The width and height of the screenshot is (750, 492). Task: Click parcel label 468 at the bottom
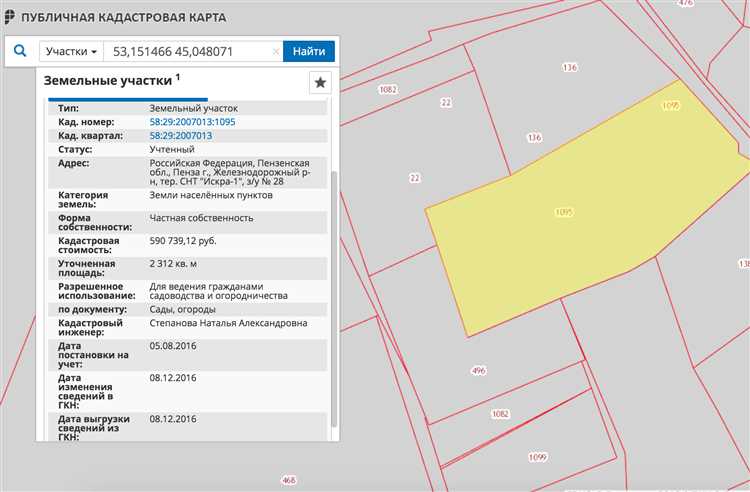(289, 480)
